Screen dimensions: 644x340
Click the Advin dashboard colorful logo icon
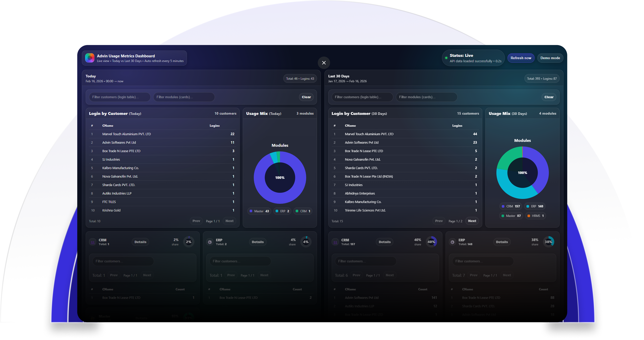[90, 58]
